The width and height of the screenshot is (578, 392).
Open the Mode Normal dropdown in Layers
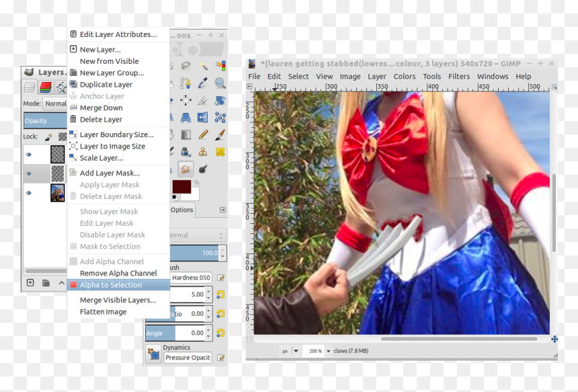tap(55, 104)
